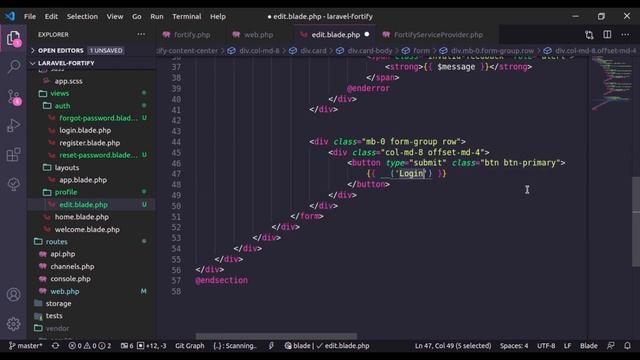Image resolution: width=640 pixels, height=360 pixels.
Task: Click unsaved dot on edit.blade.php tab
Action: (x=367, y=34)
